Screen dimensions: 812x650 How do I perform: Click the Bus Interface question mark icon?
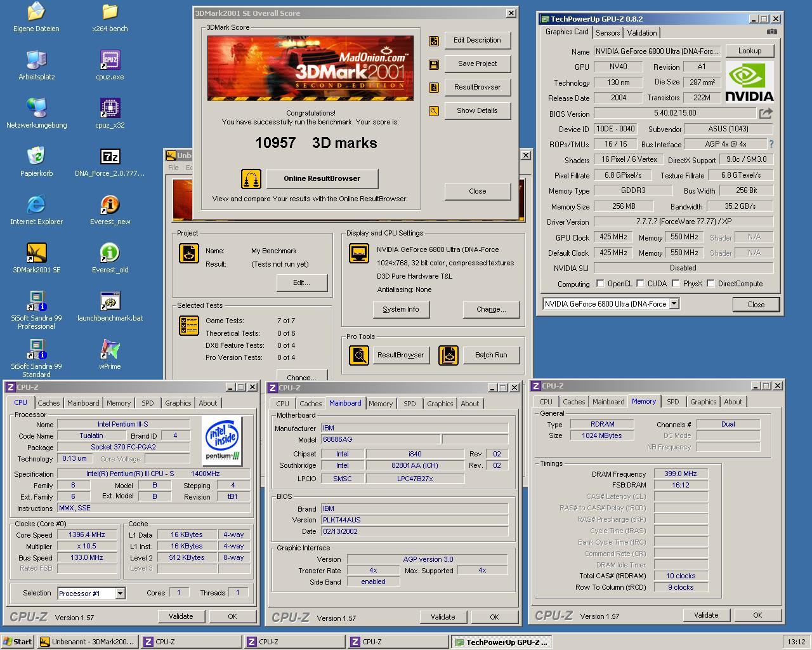(771, 145)
